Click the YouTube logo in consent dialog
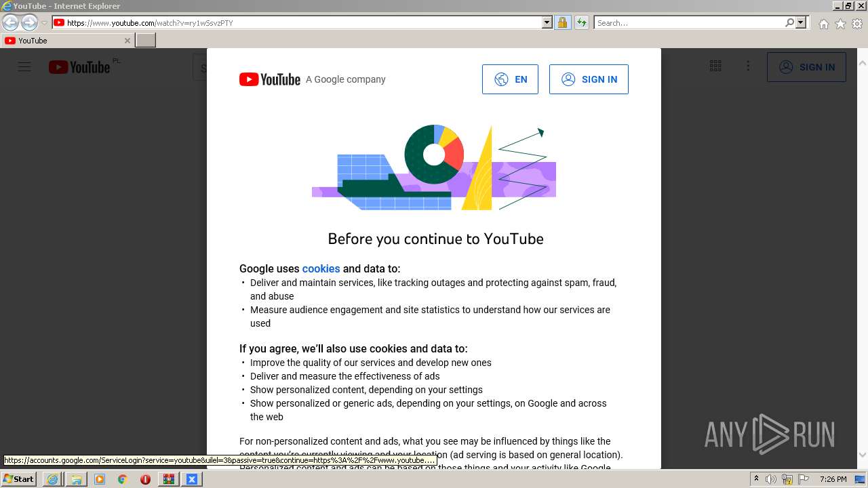Screen dimensions: 868x488 pyautogui.click(x=270, y=79)
